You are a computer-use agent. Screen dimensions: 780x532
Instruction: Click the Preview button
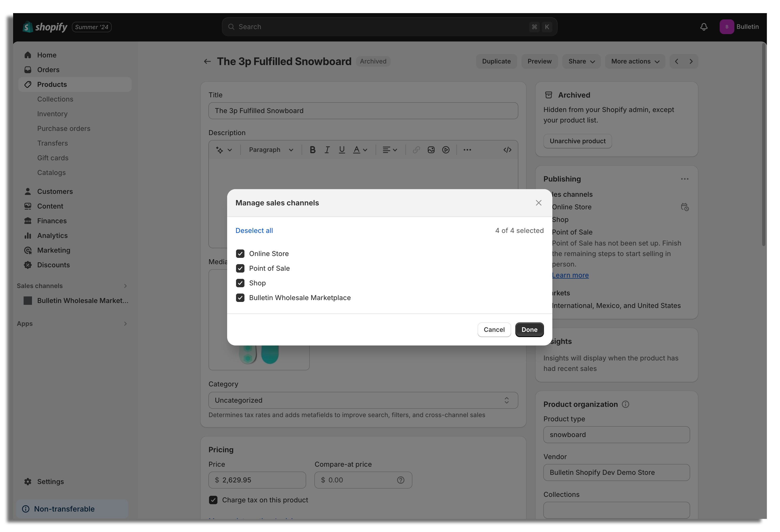click(x=539, y=61)
